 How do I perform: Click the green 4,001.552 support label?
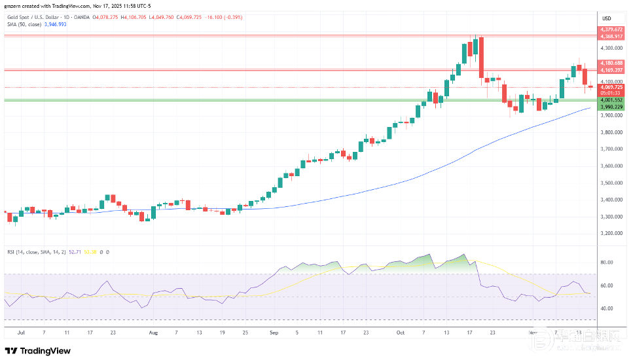click(x=611, y=100)
